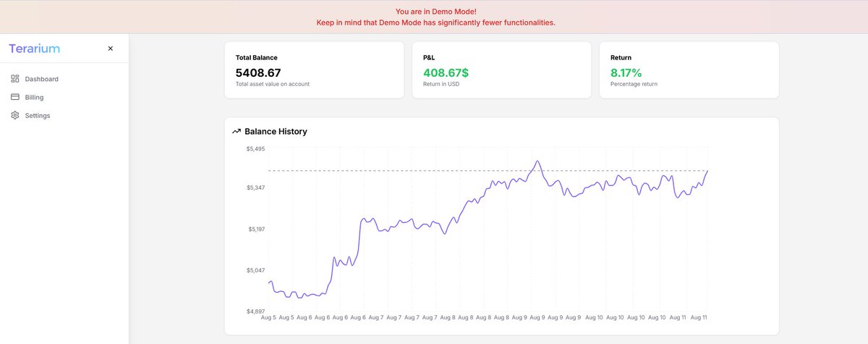Click 'Total asset value on account' caption
Screen dimensions: 868x344
pyautogui.click(x=273, y=84)
